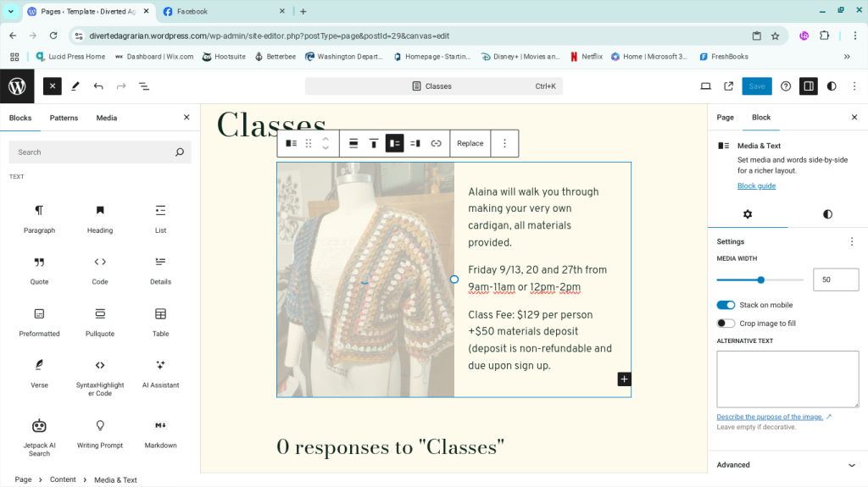Open block toolbar three-dot options menu
The width and height of the screenshot is (868, 487).
tap(504, 144)
